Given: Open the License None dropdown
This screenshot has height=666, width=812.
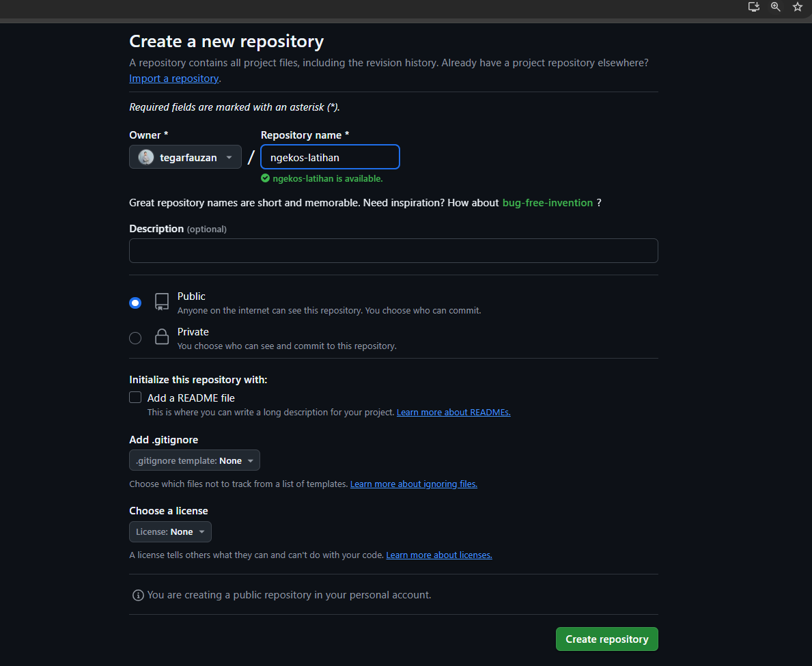Looking at the screenshot, I should click(x=170, y=532).
